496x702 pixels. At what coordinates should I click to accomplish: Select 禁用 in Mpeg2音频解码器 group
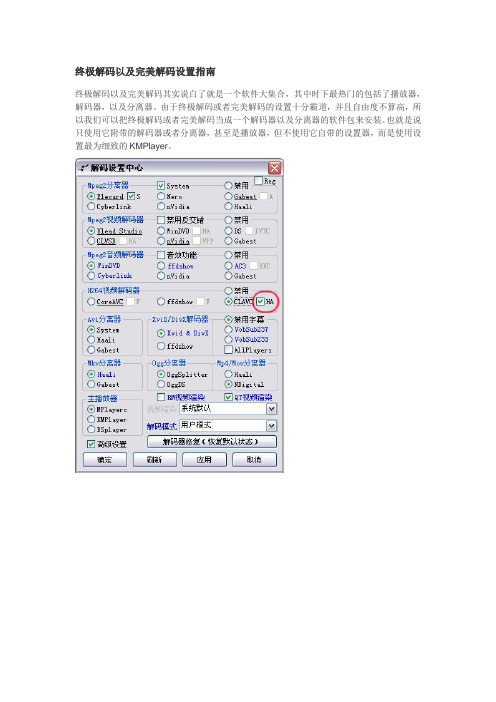coord(228,255)
